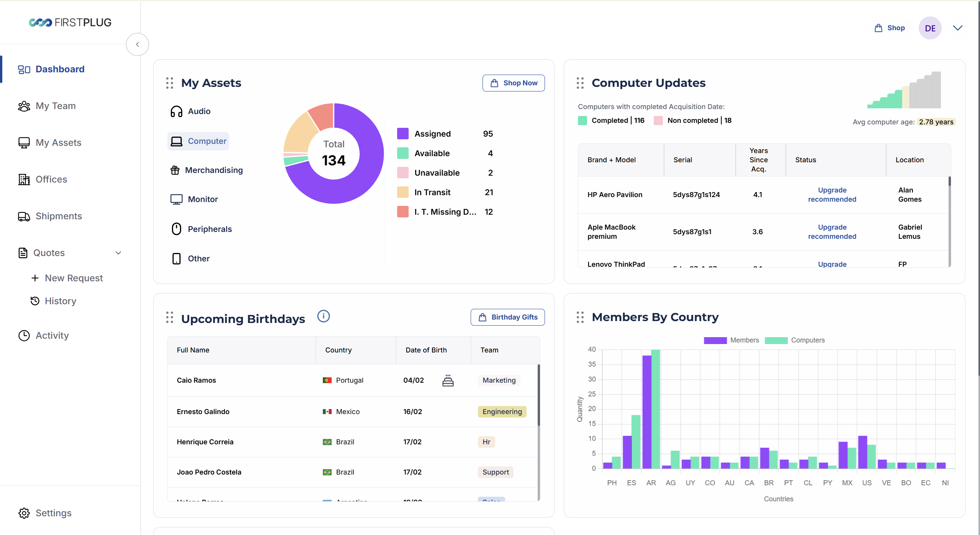980x535 pixels.
Task: Open My Team from the sidebar
Action: point(56,106)
